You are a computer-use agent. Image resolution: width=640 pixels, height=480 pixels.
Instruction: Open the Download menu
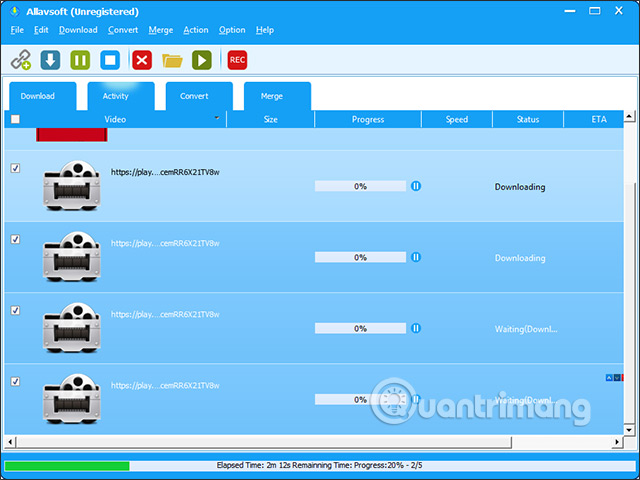point(78,30)
